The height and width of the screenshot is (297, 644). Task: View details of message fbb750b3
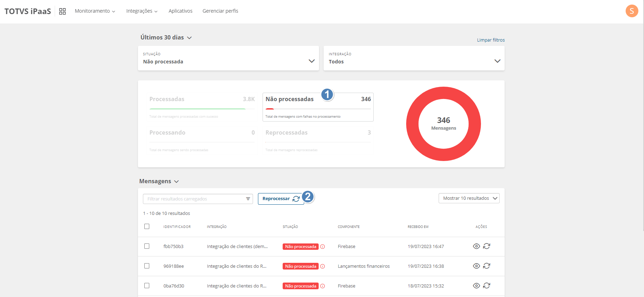pos(476,246)
